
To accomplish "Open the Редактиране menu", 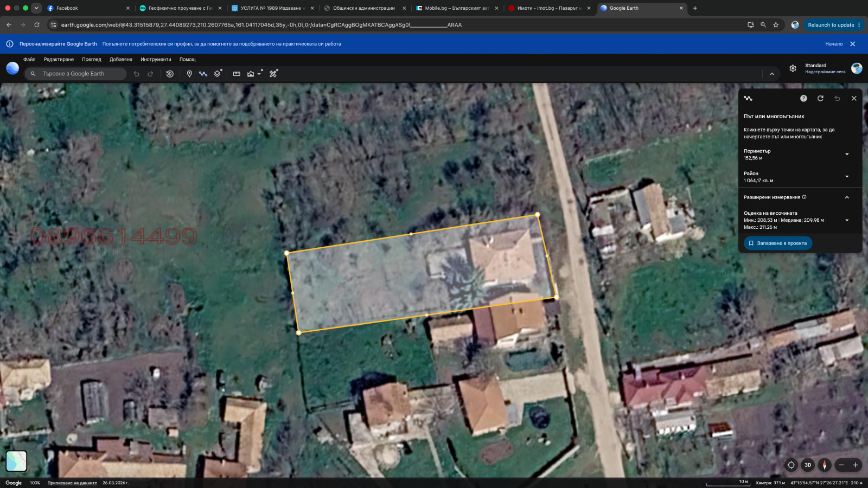I will 59,60.
